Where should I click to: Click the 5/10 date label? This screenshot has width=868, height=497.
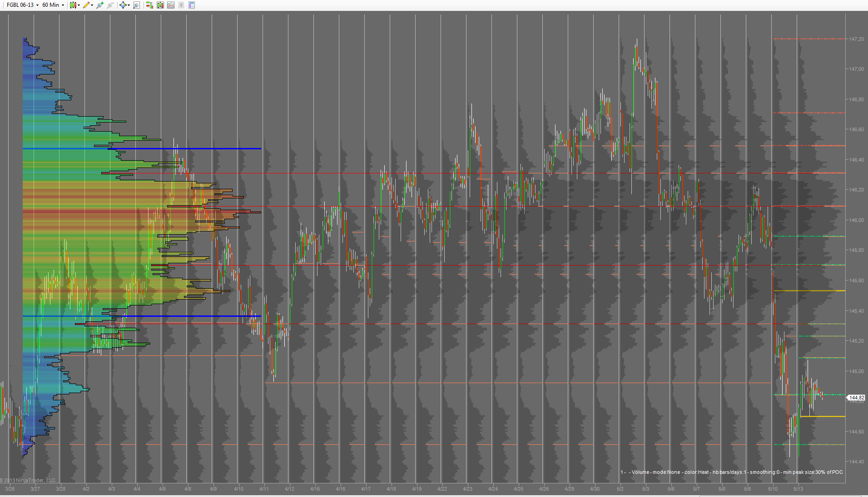(773, 489)
